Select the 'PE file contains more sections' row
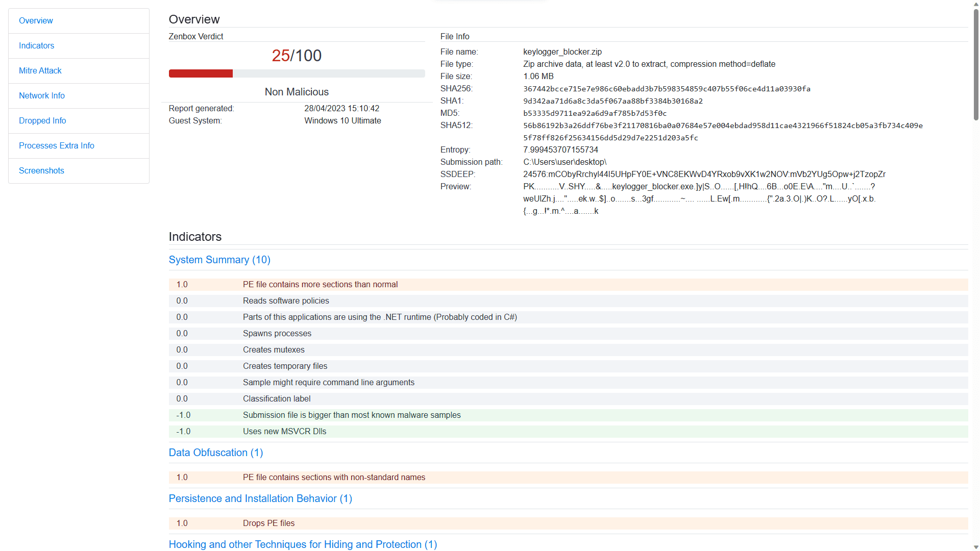 click(x=320, y=285)
